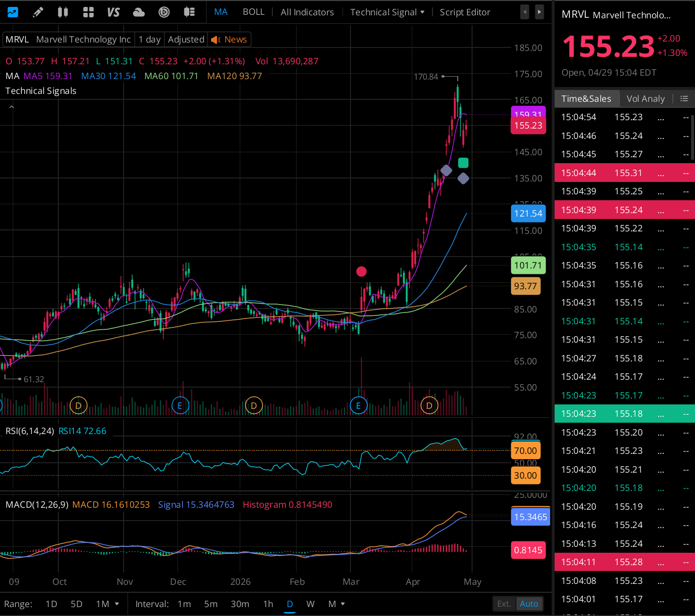Viewport: 695px width, 616px height.
Task: Switch to the Vol Analy tab
Action: [645, 98]
